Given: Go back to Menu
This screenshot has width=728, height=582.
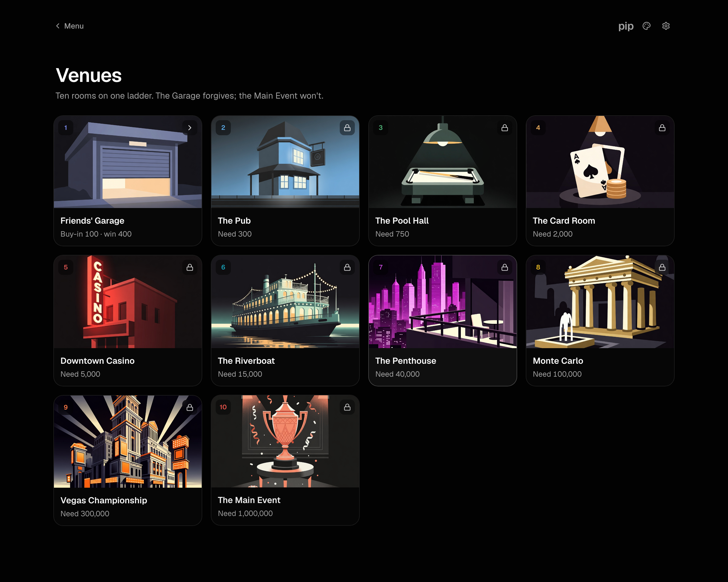Looking at the screenshot, I should click(70, 26).
